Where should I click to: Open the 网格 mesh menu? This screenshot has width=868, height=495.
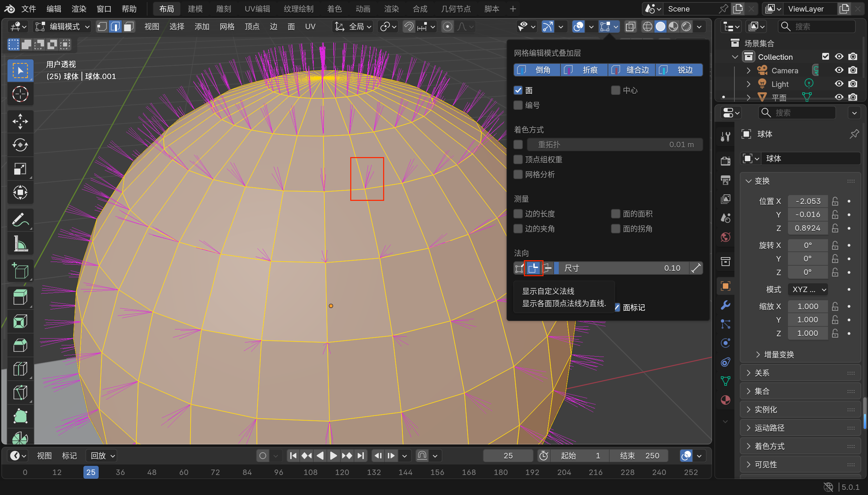click(226, 26)
